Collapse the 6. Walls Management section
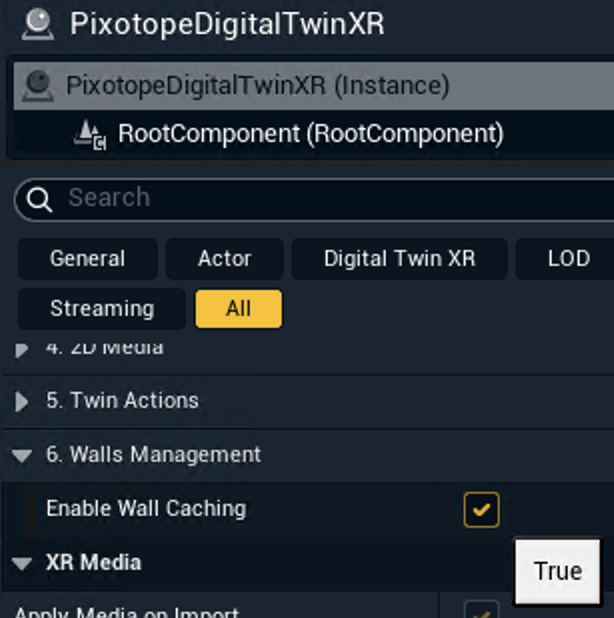This screenshot has height=618, width=614. (x=21, y=455)
